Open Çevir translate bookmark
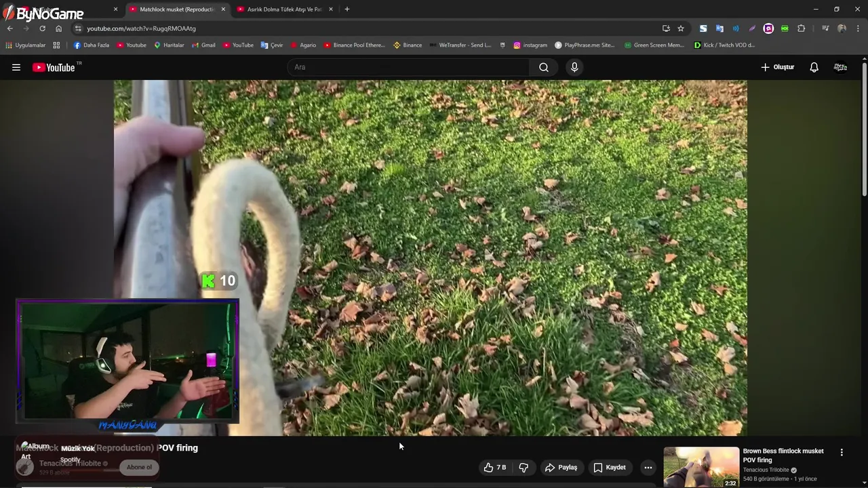 [x=272, y=45]
